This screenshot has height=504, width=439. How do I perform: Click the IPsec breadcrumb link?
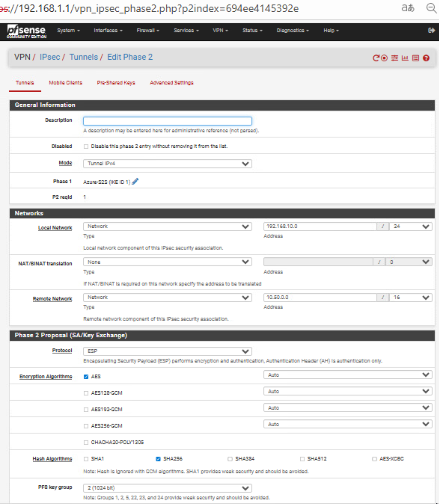[x=50, y=57]
